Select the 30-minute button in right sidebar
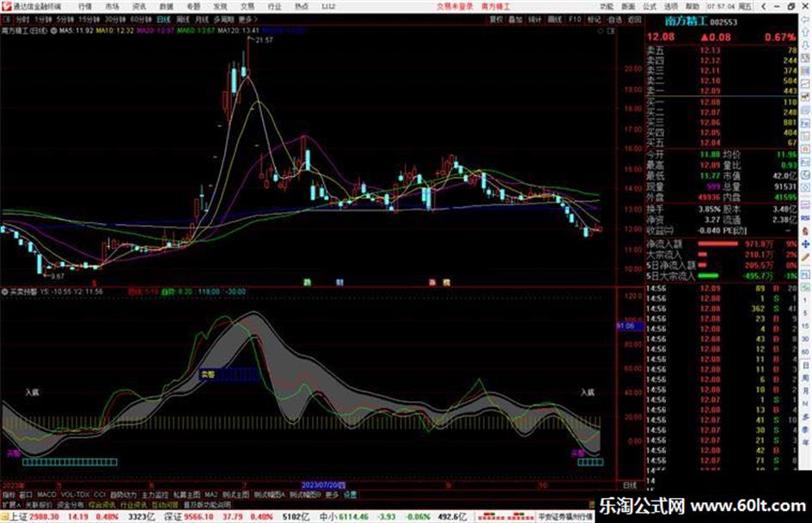Screen dimensions: 812x523 pos(805,338)
